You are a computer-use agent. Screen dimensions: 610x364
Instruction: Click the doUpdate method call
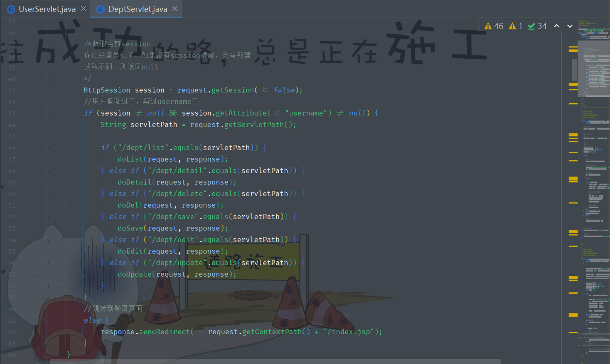135,274
